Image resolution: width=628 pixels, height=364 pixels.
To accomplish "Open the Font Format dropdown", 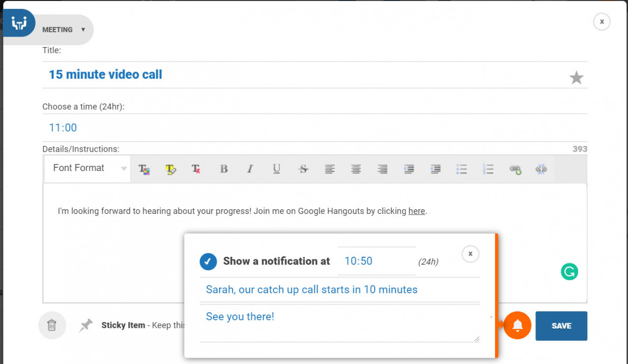I will (87, 168).
